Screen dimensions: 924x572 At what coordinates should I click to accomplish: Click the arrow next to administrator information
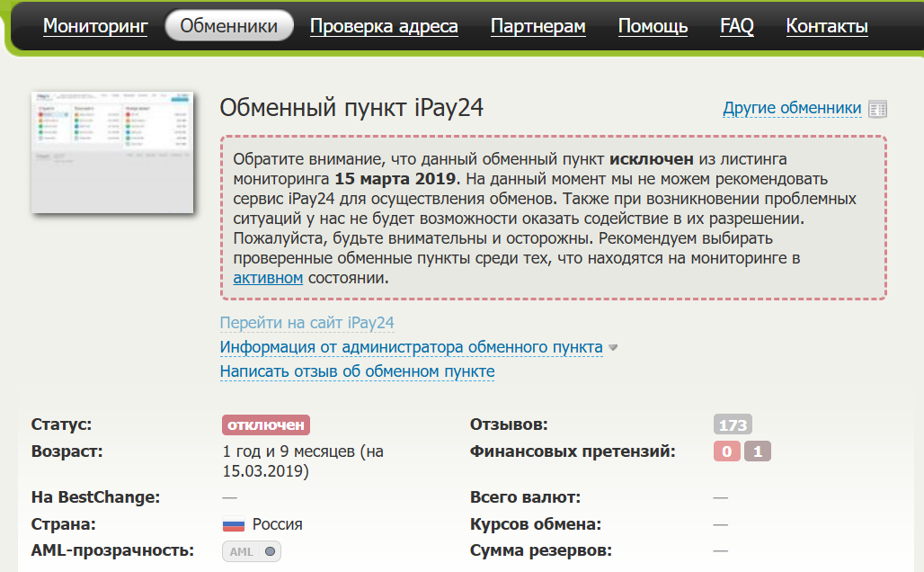[613, 348]
